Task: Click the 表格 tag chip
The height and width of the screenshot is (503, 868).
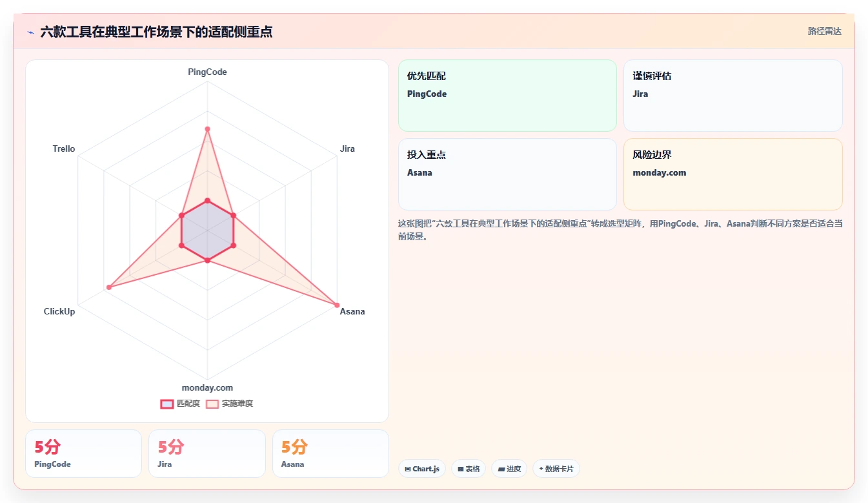Action: [469, 469]
